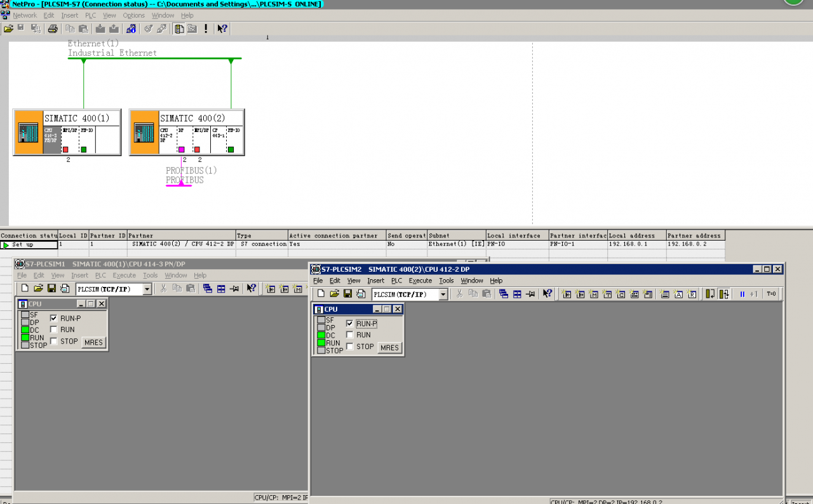
Task: Select the CP 443-1 module in SIMATIC 400(2)
Action: coord(218,140)
